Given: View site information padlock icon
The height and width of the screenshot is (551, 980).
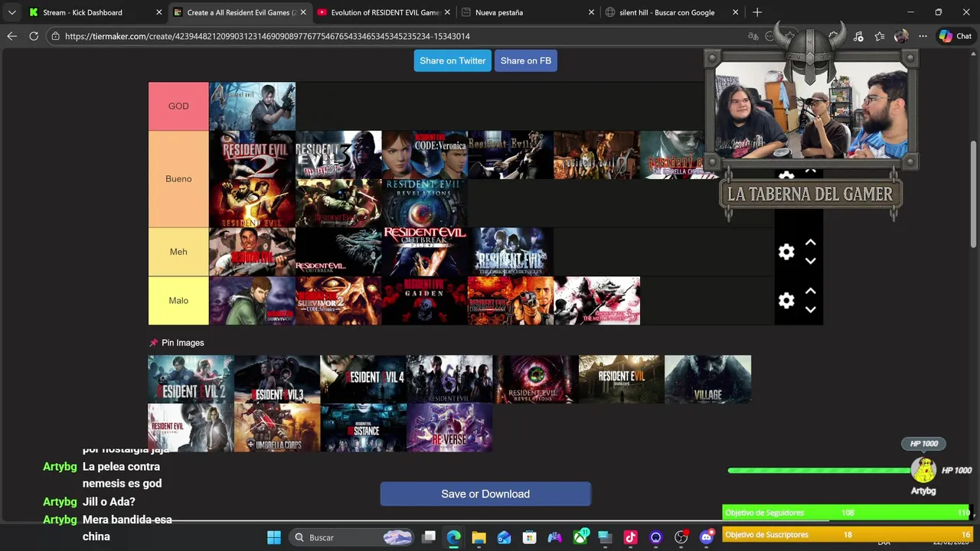Looking at the screenshot, I should (x=55, y=36).
